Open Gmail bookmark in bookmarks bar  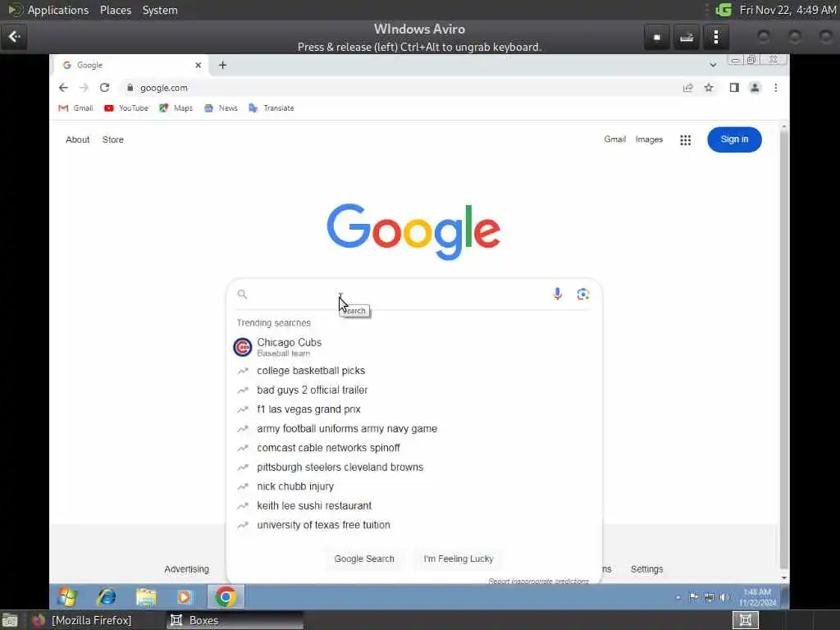pyautogui.click(x=75, y=108)
